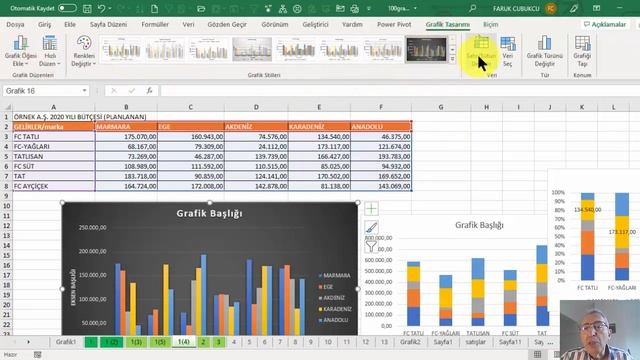640x360 pixels.
Task: Open the satışlar sheet tab
Action: (x=475, y=342)
